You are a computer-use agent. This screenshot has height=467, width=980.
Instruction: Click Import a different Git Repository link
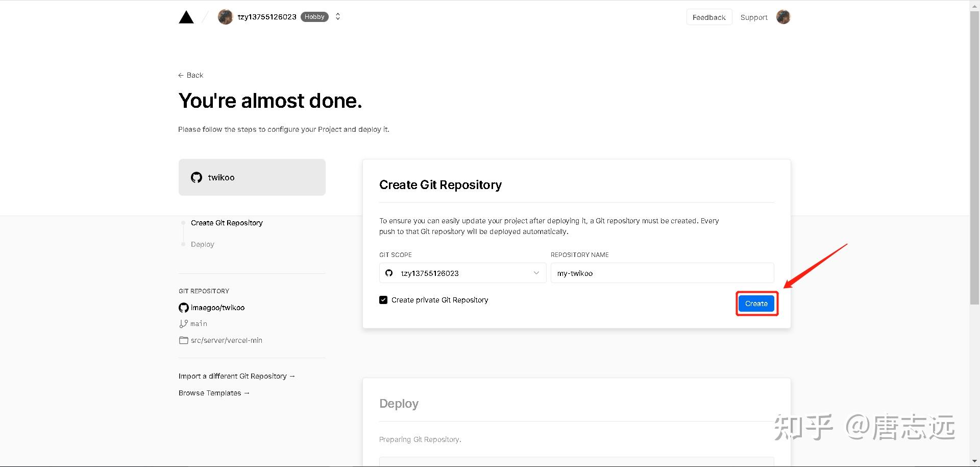click(x=237, y=376)
